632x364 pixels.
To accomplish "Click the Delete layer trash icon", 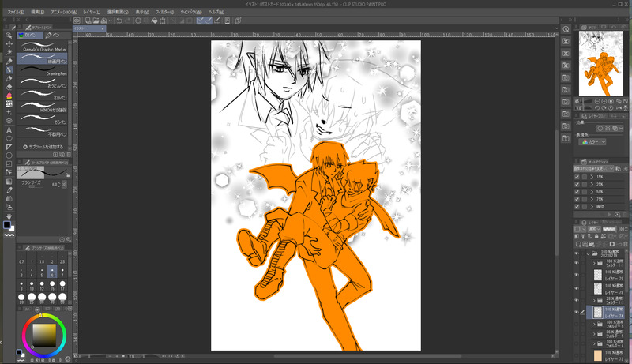I will (x=625, y=244).
